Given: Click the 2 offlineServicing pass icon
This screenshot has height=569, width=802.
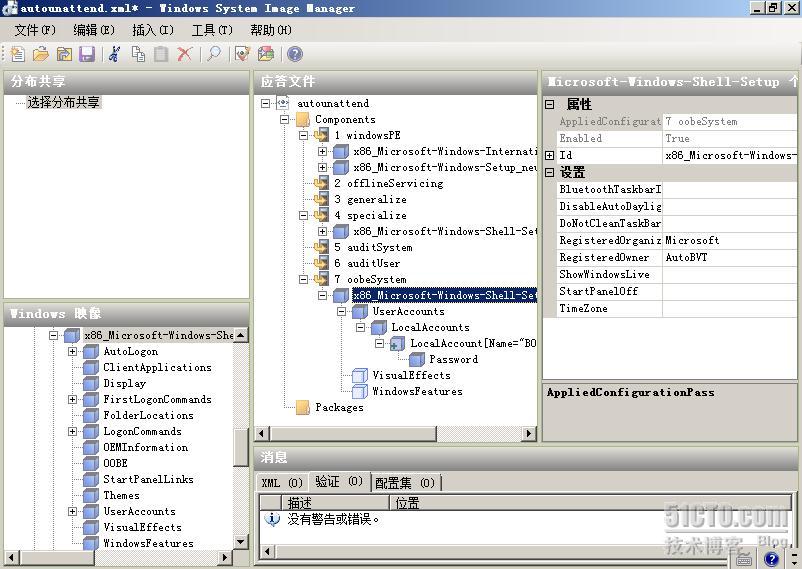Looking at the screenshot, I should coord(322,183).
